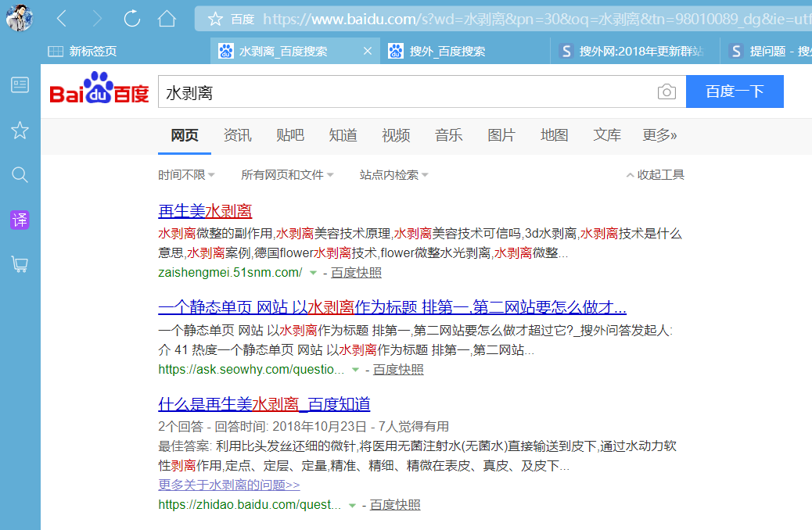Collapse the tools with 收起工具
The image size is (812, 530).
[x=656, y=175]
